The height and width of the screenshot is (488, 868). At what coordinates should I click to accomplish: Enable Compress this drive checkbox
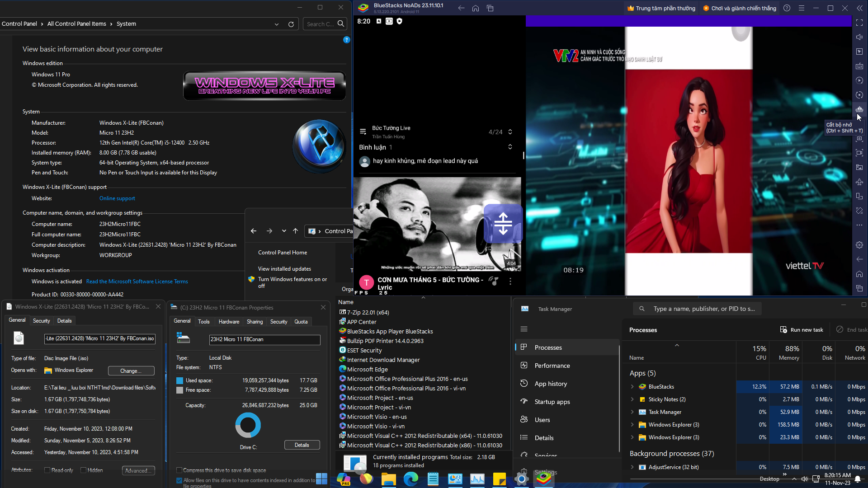[x=179, y=470]
